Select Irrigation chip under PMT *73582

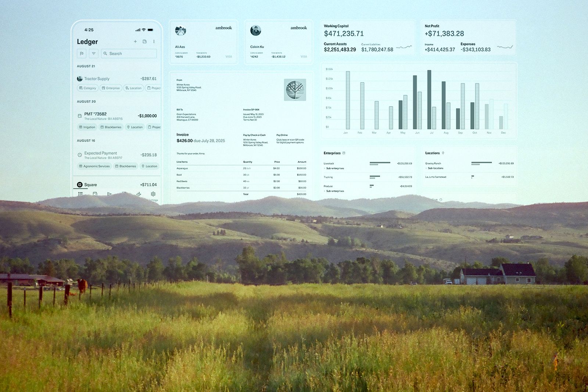[x=87, y=127]
